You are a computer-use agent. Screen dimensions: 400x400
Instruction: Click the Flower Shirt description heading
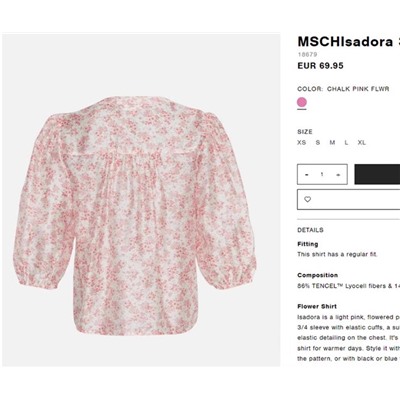[317, 306]
